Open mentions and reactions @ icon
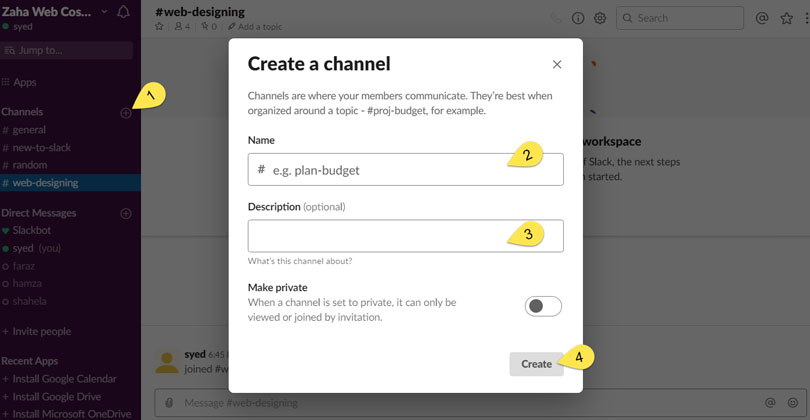 [761, 18]
